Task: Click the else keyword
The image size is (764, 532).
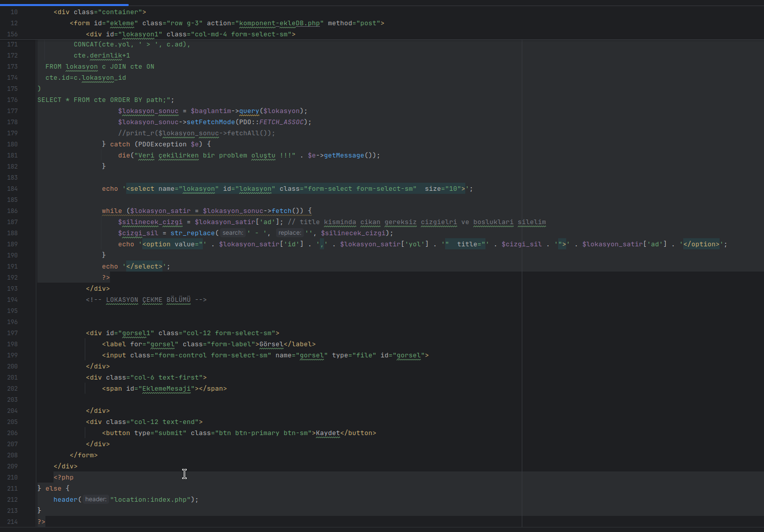Action: [53, 489]
